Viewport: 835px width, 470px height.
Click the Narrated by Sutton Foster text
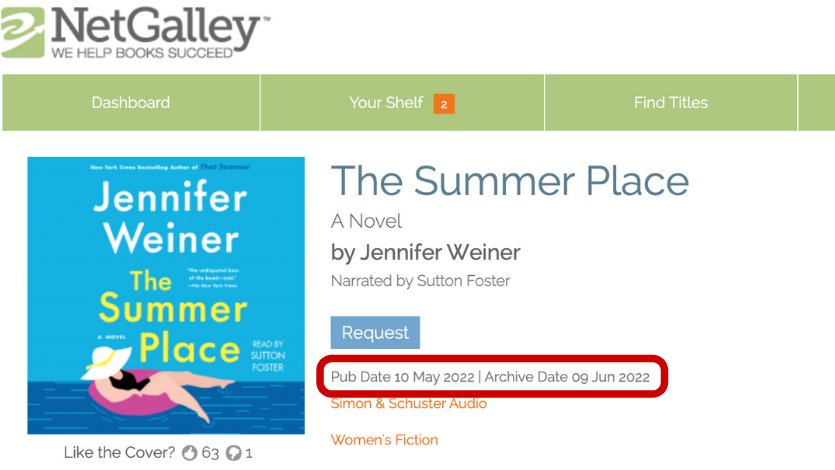pos(420,281)
